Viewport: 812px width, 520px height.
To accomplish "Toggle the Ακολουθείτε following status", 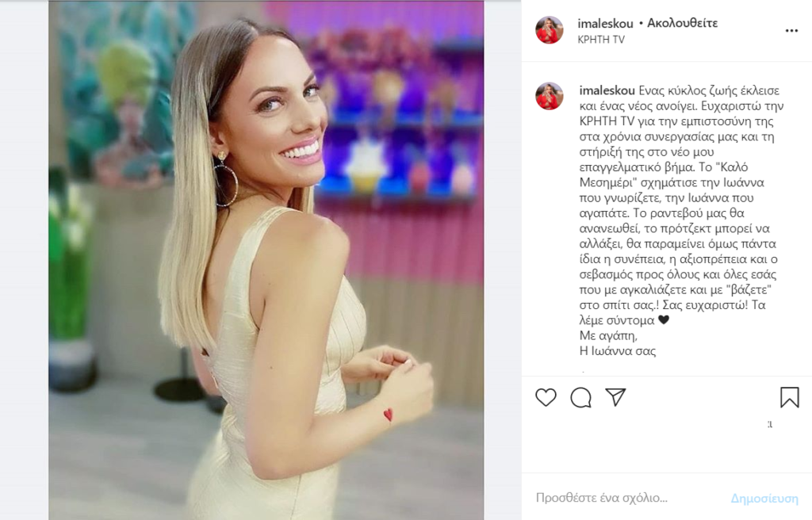I will click(682, 23).
